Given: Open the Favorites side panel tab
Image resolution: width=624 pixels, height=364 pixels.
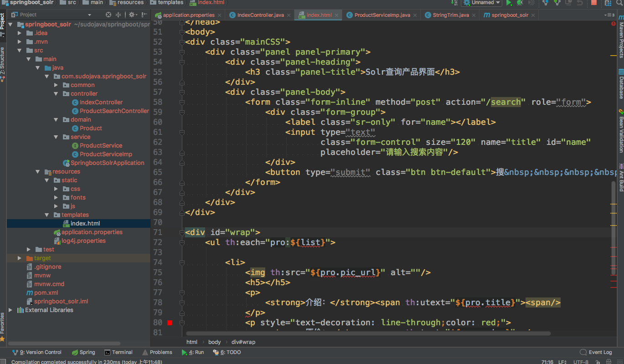Looking at the screenshot, I should tap(3, 326).
